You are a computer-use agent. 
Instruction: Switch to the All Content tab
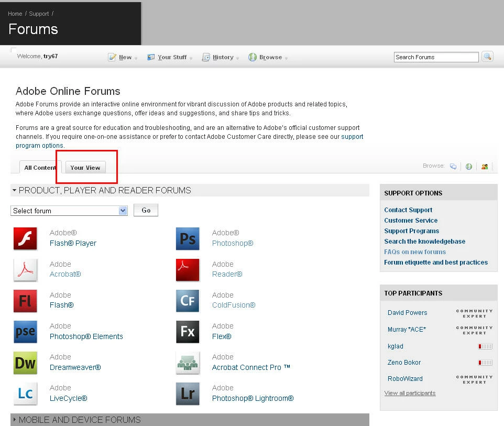coord(40,167)
